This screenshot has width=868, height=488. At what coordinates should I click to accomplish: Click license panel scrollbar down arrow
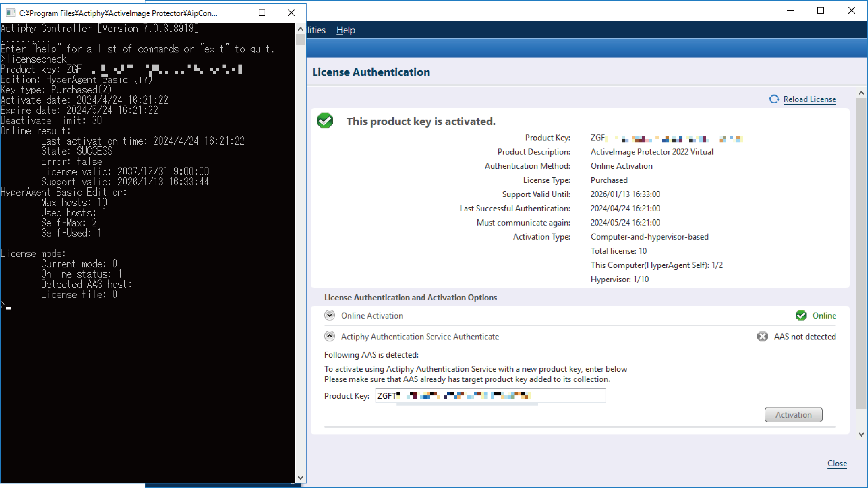click(861, 434)
